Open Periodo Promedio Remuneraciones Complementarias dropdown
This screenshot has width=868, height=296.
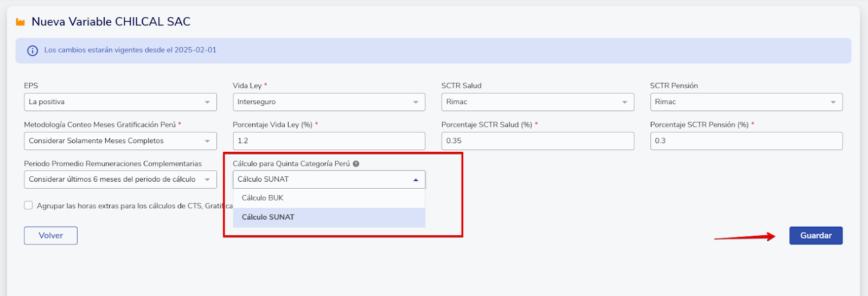[120, 179]
